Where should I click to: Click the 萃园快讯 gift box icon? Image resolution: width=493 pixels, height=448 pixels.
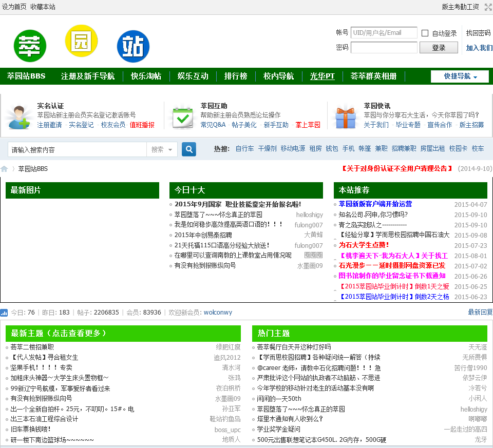(345, 118)
